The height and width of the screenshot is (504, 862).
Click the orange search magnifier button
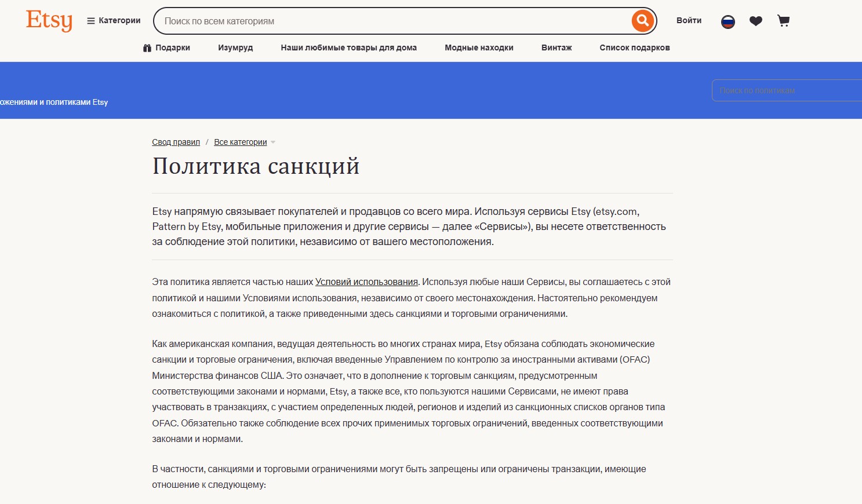click(x=642, y=21)
